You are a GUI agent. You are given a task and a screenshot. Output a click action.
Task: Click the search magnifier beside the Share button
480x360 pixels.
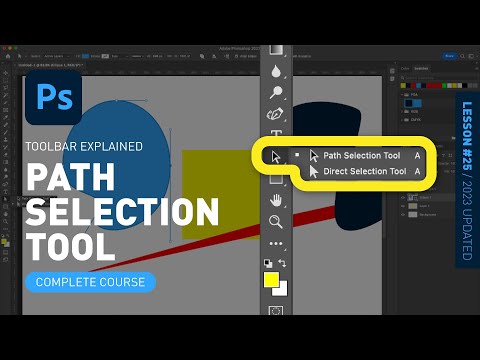pos(462,56)
